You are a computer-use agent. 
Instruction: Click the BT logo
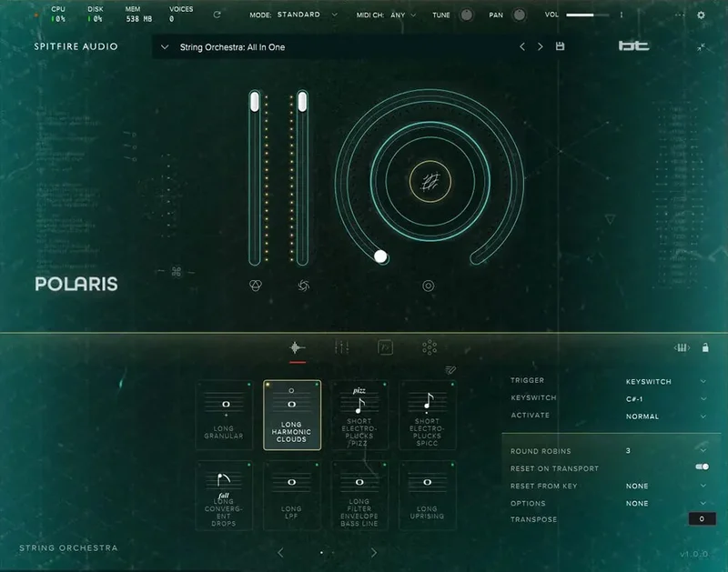pyautogui.click(x=633, y=45)
